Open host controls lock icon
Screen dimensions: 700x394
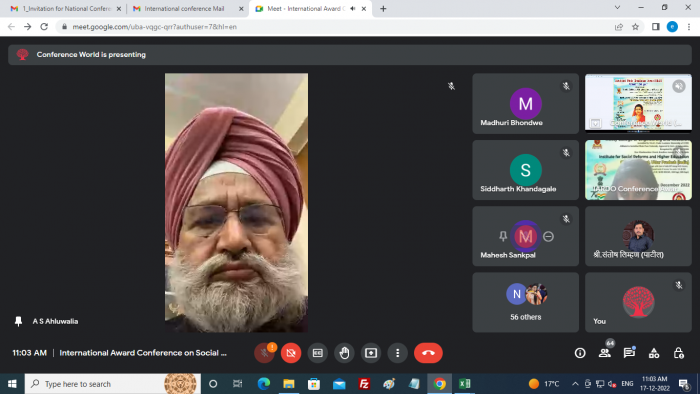click(x=679, y=353)
